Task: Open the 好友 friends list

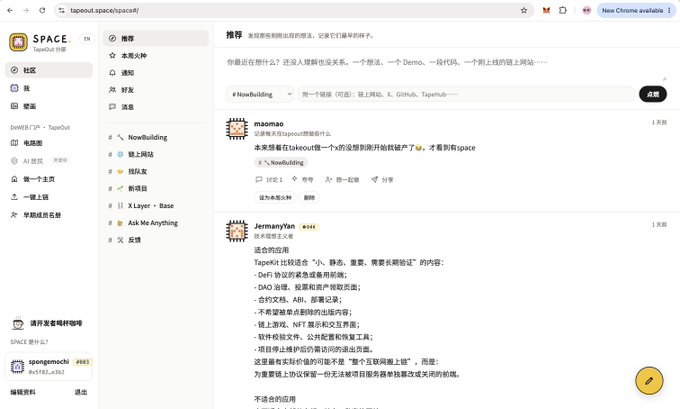Action: (x=155, y=90)
